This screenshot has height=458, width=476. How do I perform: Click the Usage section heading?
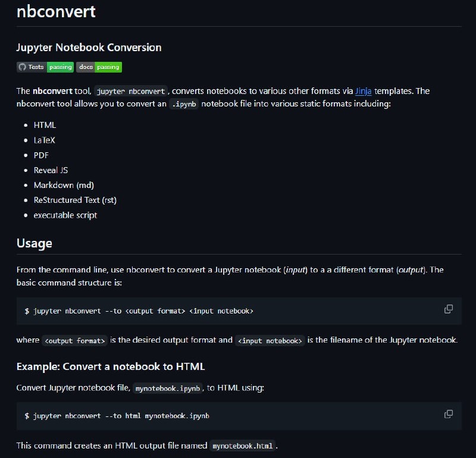pos(35,243)
